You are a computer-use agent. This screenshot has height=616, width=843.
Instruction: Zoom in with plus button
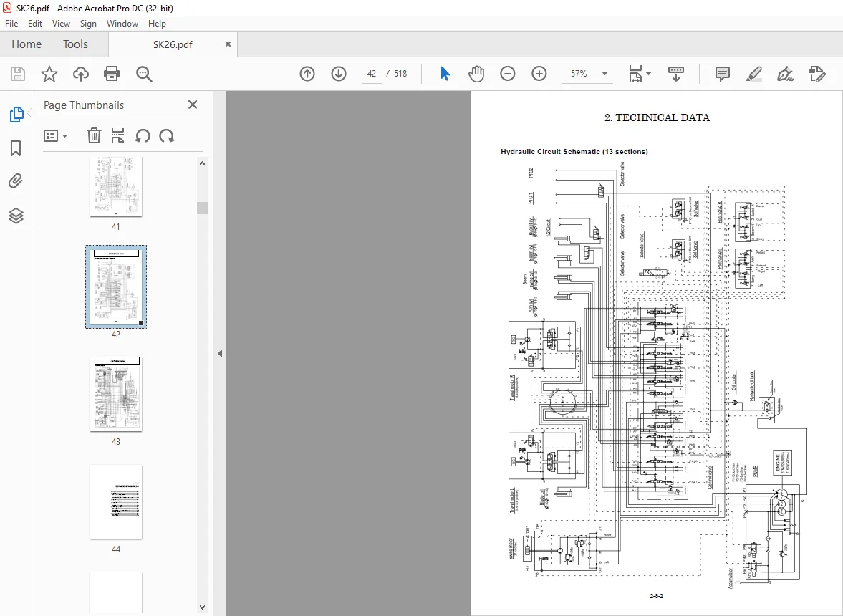tap(539, 74)
